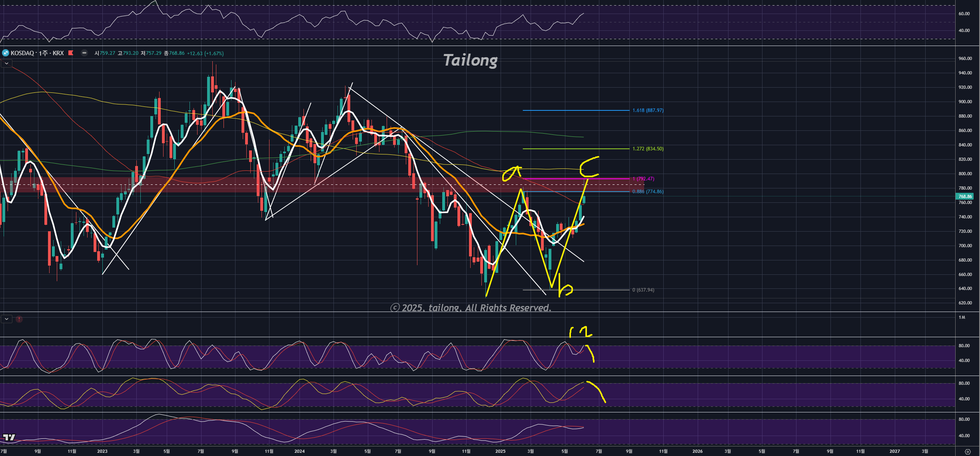Click the 960.00 level on price scale

click(965, 58)
